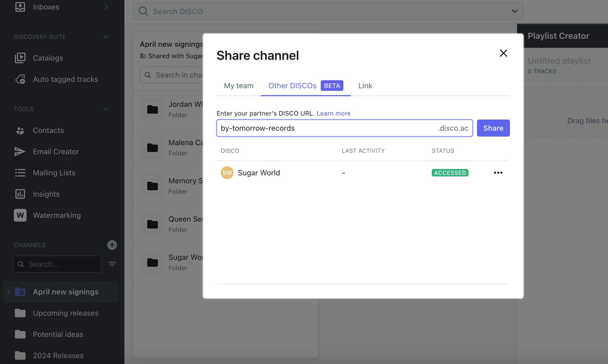
Task: Click the SW avatar for Sugar World
Action: [x=227, y=173]
